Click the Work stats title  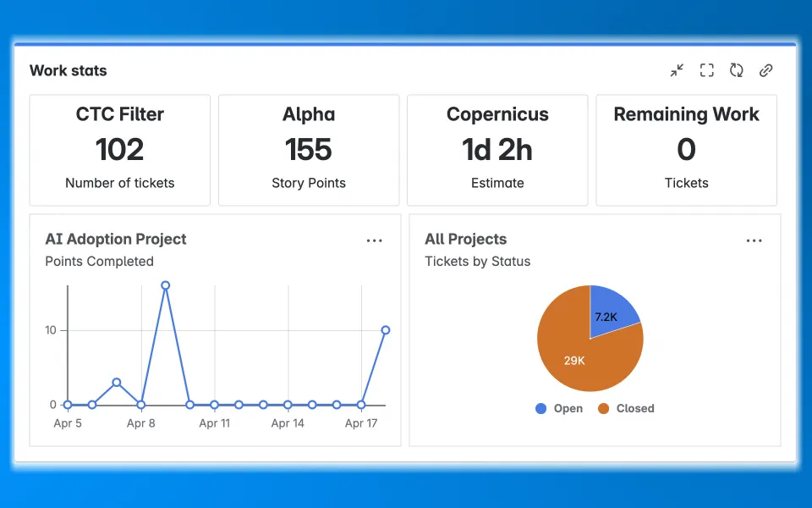tap(69, 70)
